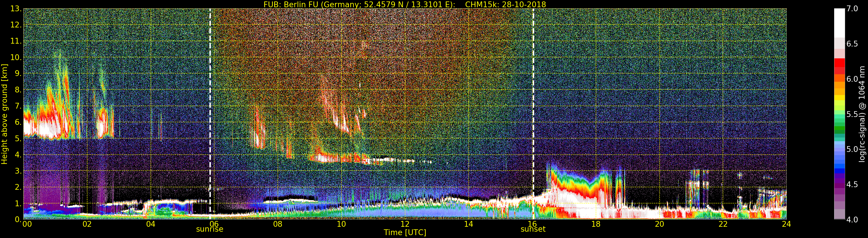This screenshot has height=238, width=868.
Task: Click the "14" time axis tick label
Action: [469, 224]
